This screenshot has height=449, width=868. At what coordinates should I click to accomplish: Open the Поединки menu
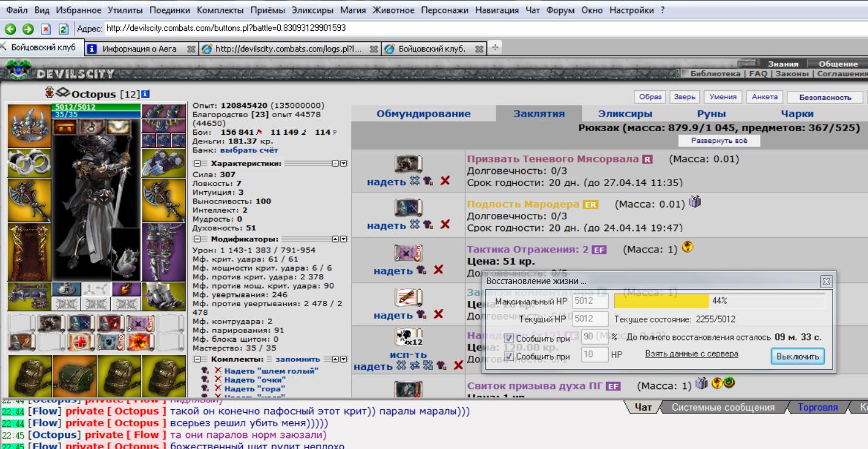click(x=170, y=10)
